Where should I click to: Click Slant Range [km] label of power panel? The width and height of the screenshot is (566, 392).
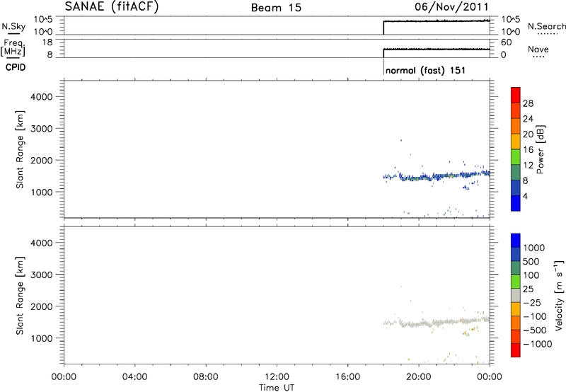[x=20, y=149]
